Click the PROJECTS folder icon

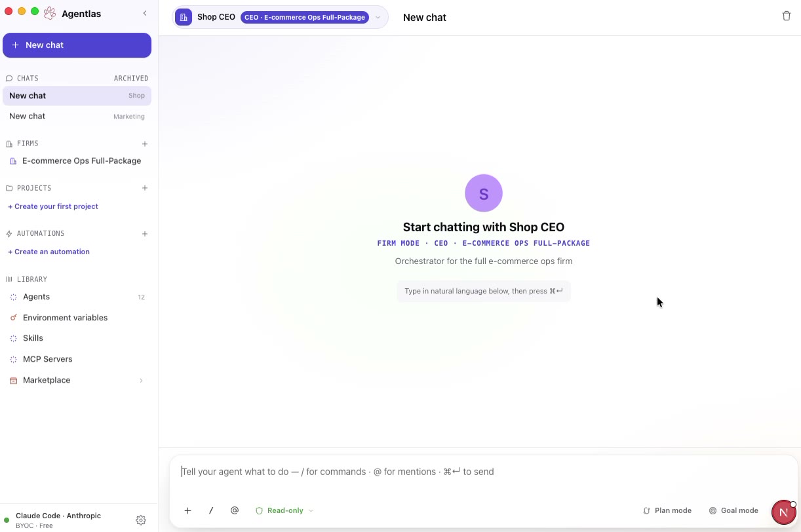click(x=9, y=188)
